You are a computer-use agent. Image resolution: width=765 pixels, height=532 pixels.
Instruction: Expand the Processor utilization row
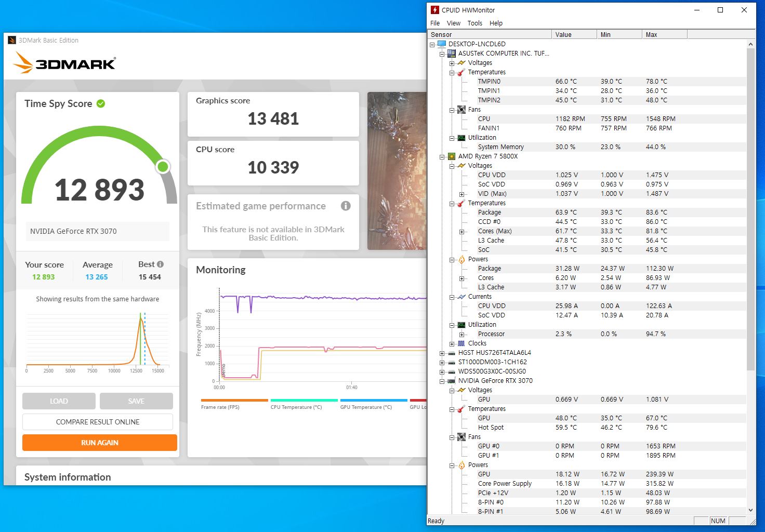461,334
